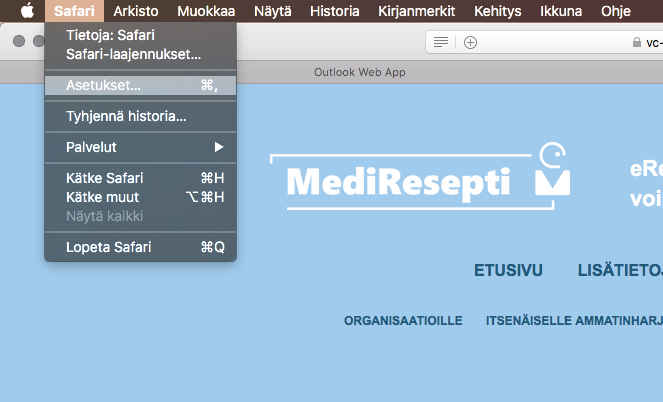The image size is (663, 402).
Task: Click the Safari menu title
Action: (74, 11)
